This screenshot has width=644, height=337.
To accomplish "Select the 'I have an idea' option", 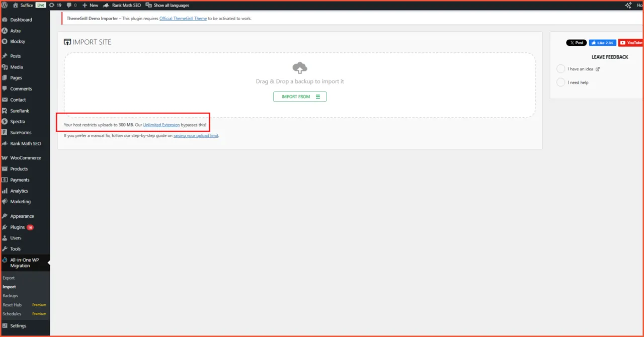I will [560, 68].
